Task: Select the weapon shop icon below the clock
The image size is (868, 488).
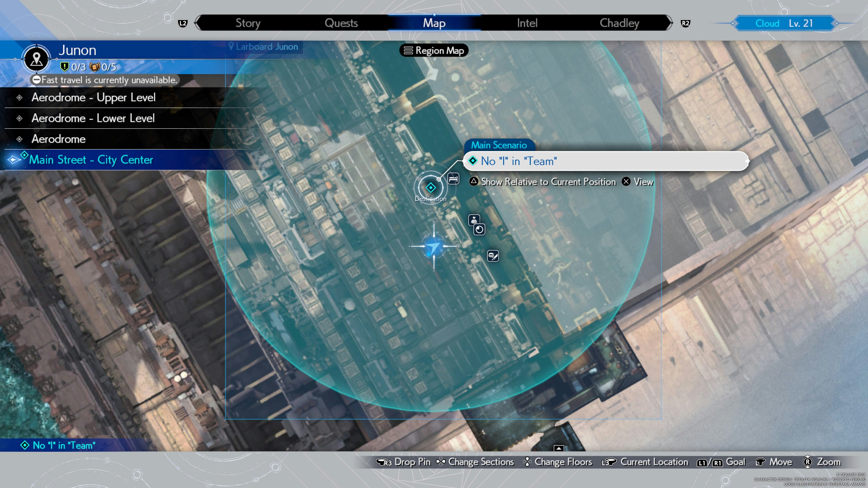Action: (493, 256)
